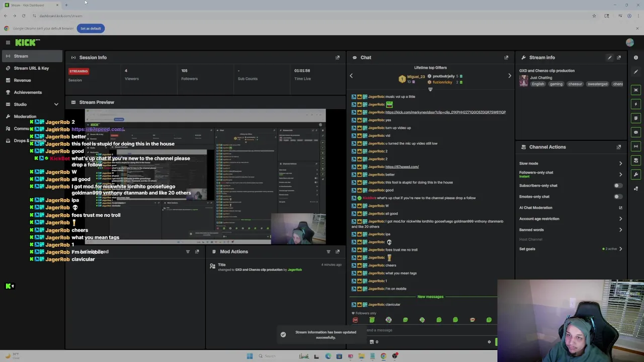Open Mod Actions filter options icon
This screenshot has height=362, width=644.
coord(329,251)
